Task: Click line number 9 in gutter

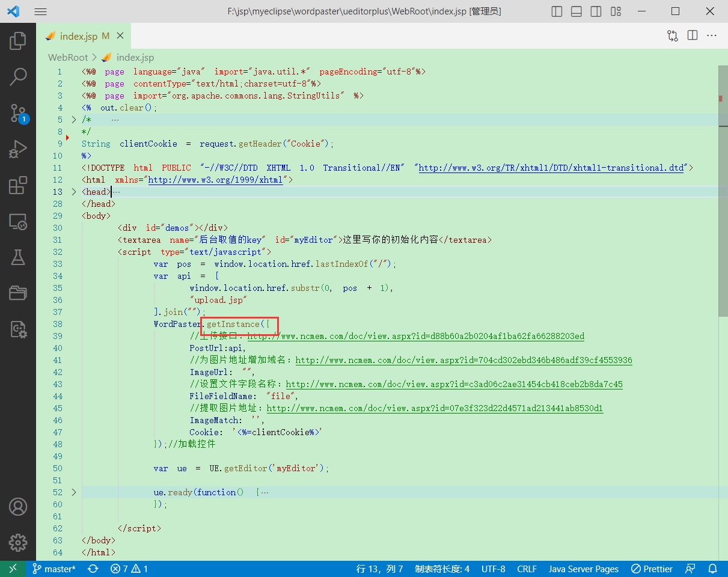Action: click(x=60, y=144)
